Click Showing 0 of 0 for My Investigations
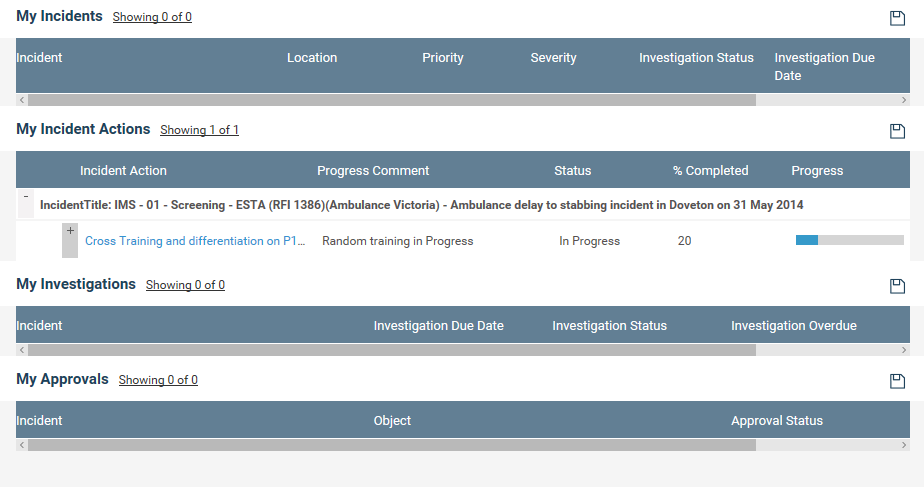924x487 pixels. point(185,285)
